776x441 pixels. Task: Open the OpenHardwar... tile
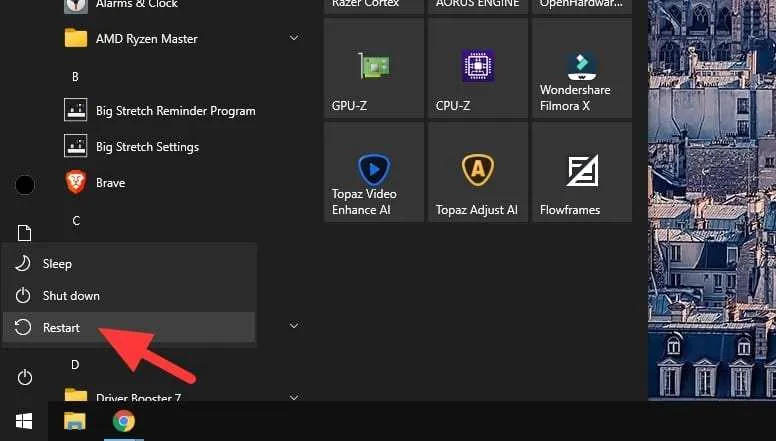[x=582, y=6]
